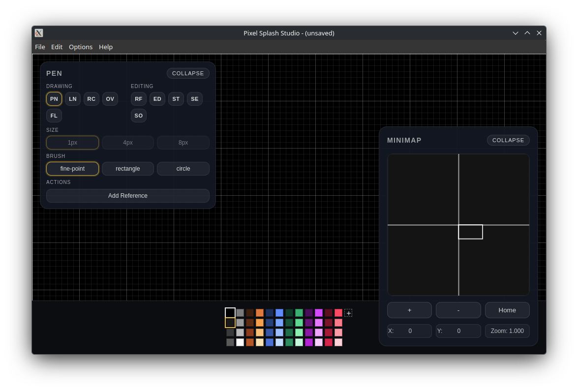Activate the SE editing tool

194,99
